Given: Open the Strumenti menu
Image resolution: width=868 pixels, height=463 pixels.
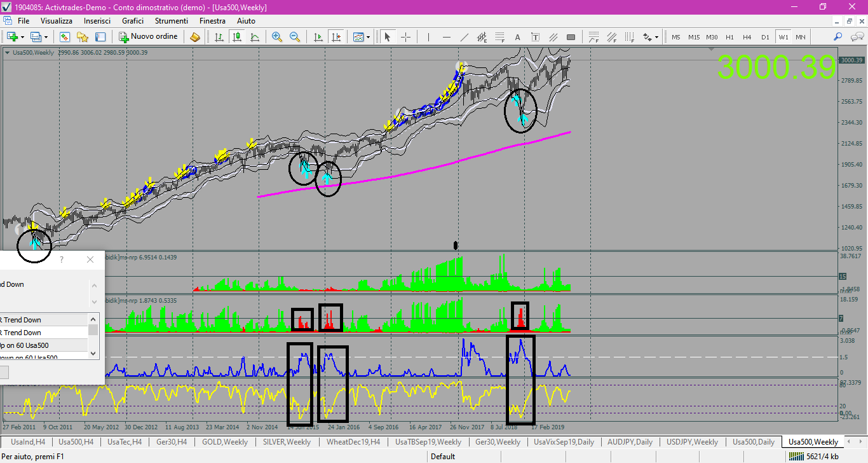Looking at the screenshot, I should pos(172,21).
